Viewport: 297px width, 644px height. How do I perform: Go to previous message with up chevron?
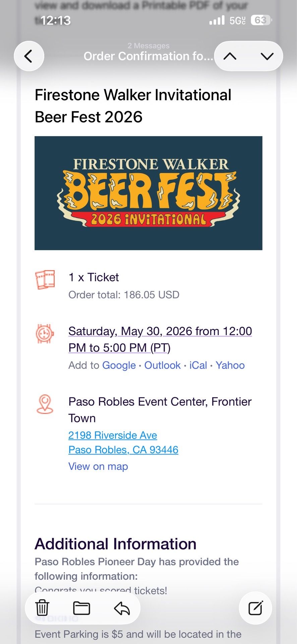[230, 56]
